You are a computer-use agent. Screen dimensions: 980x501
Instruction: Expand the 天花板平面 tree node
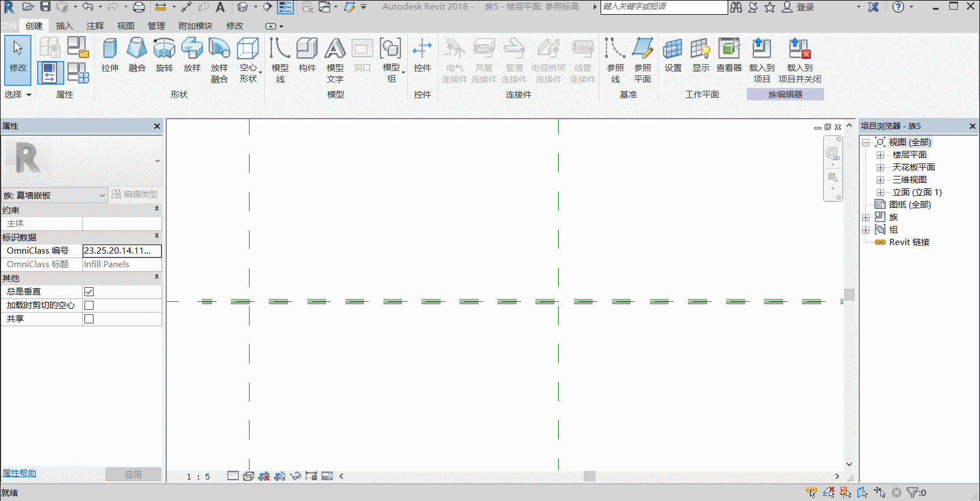(x=880, y=167)
